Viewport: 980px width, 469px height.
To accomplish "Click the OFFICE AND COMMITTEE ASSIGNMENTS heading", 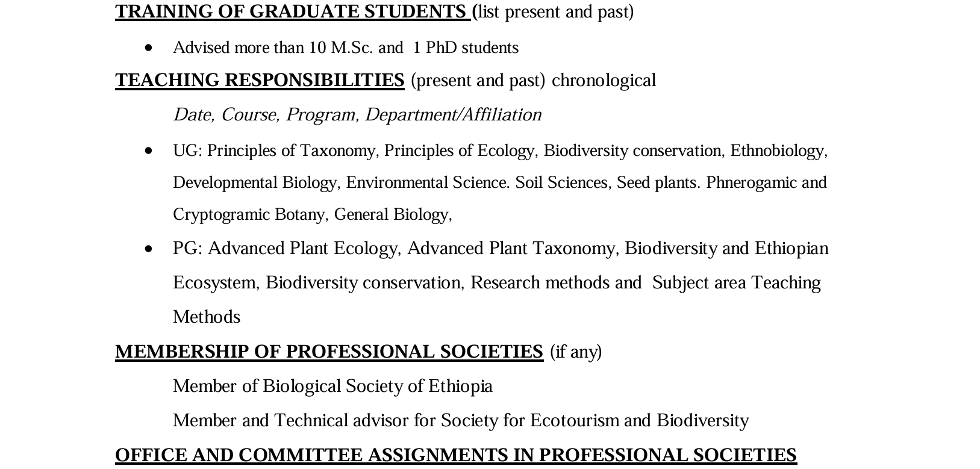I will [455, 455].
